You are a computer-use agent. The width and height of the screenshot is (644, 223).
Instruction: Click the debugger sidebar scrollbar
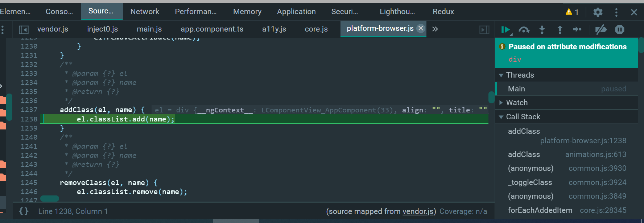point(641,46)
